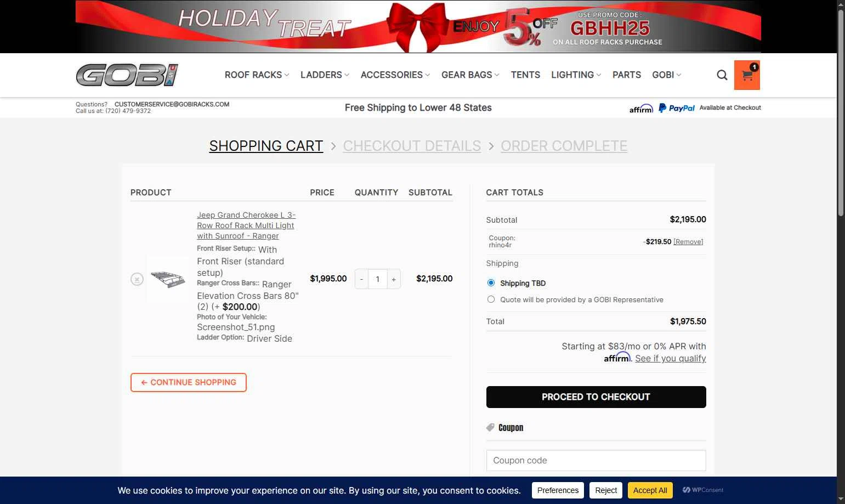The image size is (845, 504).
Task: Click the Affirm logo in cart totals
Action: pos(617,358)
